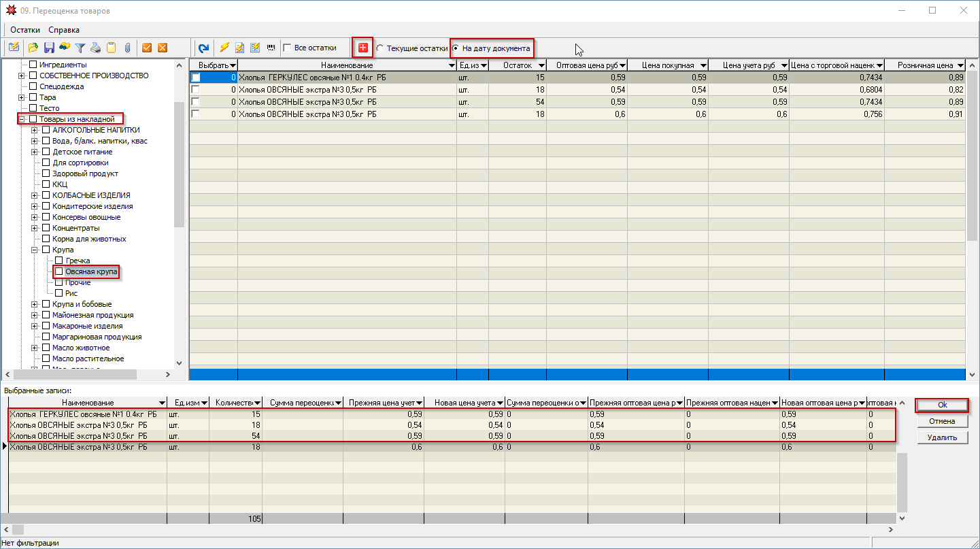Click the blue floppy disk save icon
The width and height of the screenshot is (980, 549).
click(49, 48)
